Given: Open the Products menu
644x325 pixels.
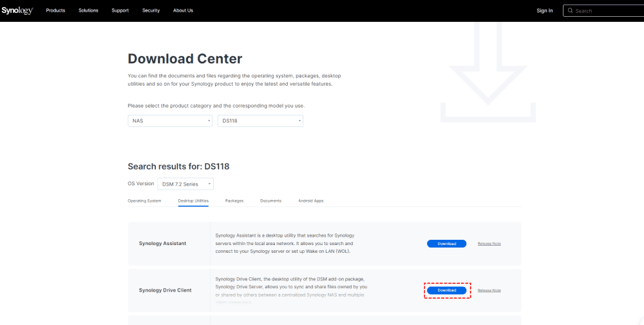Looking at the screenshot, I should [x=55, y=11].
